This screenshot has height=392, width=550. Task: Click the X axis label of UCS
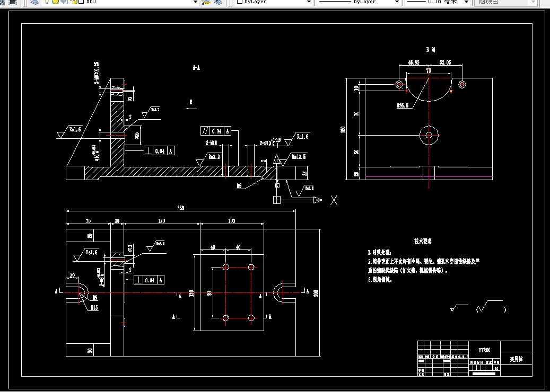[x=334, y=200]
